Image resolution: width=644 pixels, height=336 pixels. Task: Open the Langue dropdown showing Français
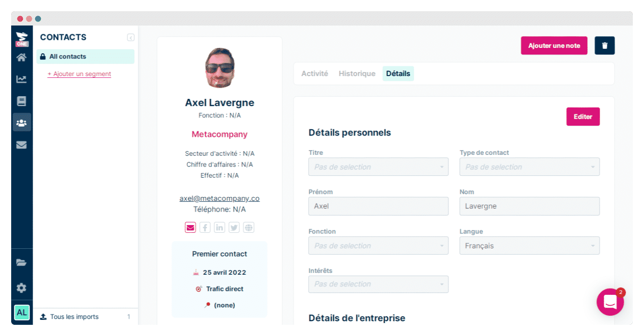coord(530,246)
